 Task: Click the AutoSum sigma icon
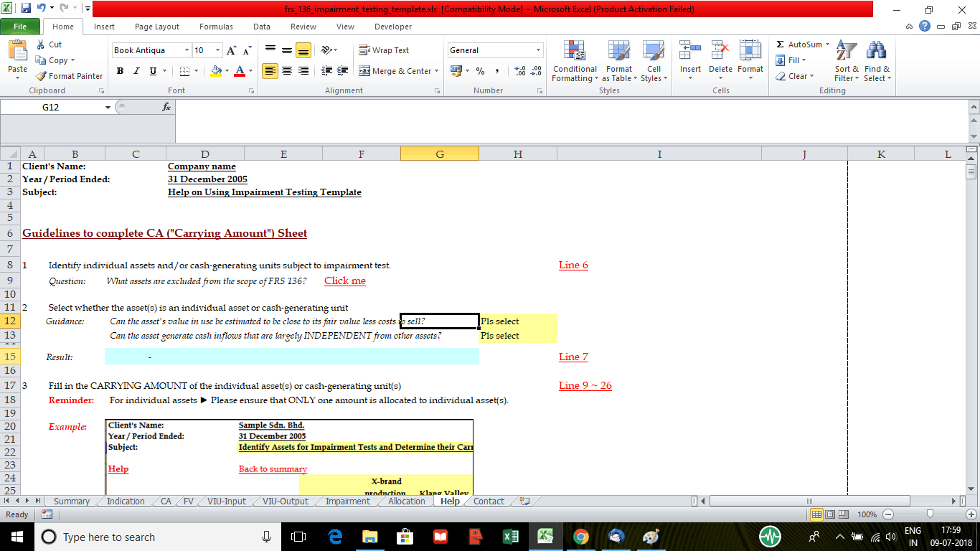point(781,44)
